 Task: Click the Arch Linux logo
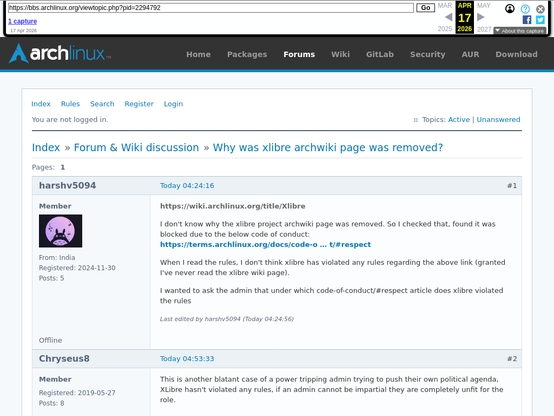[x=59, y=53]
